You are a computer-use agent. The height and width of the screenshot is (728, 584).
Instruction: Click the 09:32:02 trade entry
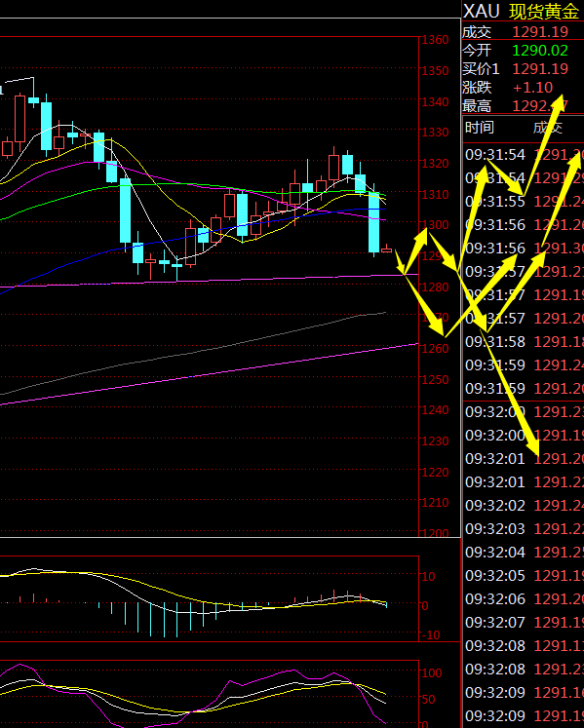click(524, 505)
